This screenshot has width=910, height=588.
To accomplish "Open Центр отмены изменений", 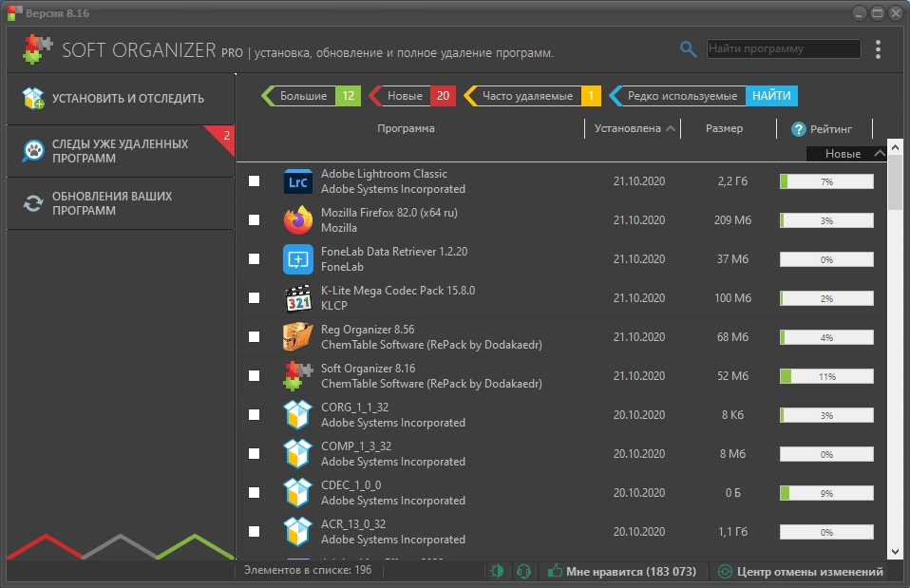I will pos(801,571).
